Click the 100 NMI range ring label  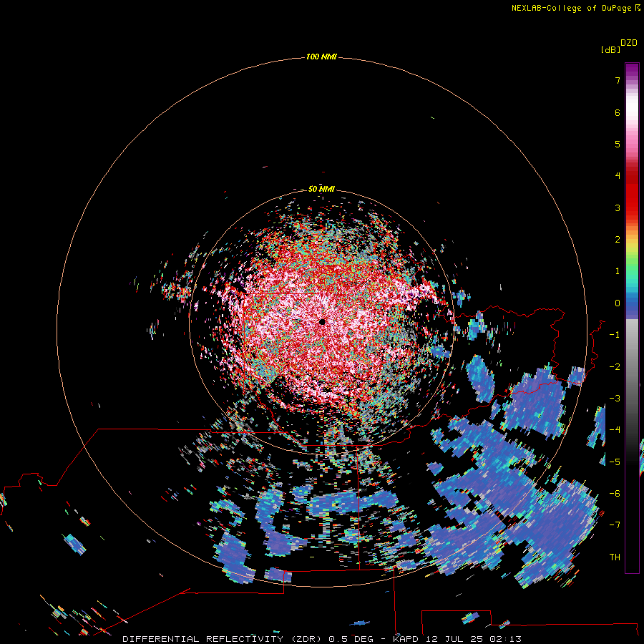coord(321,57)
